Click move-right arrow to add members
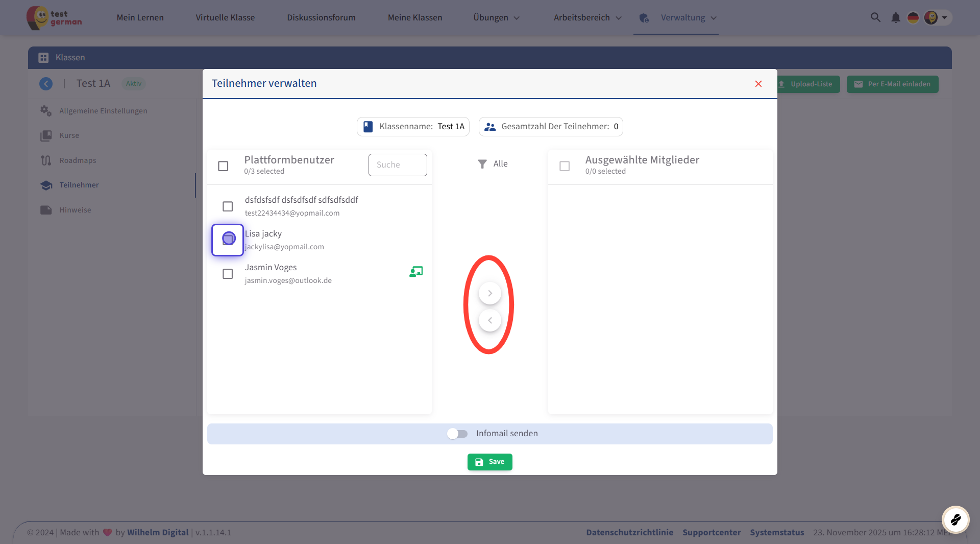The image size is (980, 544). coord(489,293)
